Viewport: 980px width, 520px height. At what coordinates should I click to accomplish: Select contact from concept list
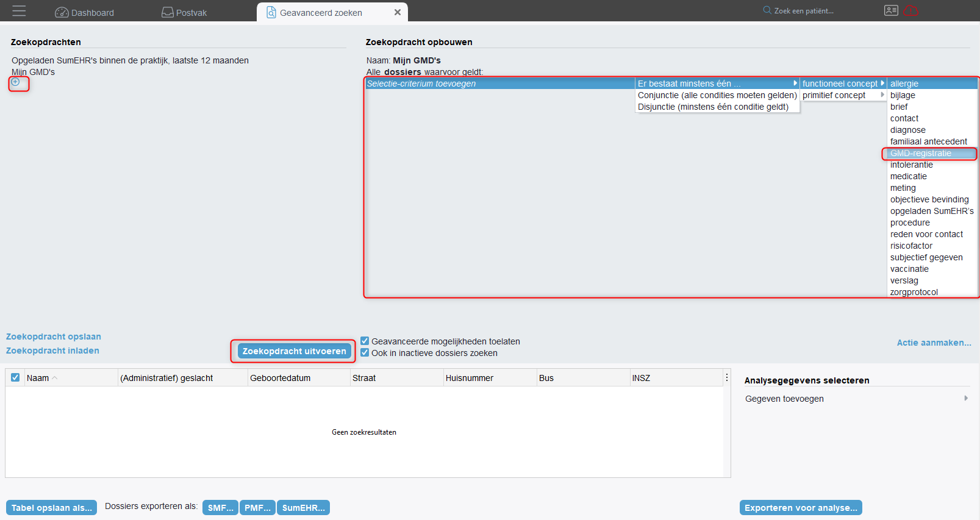point(932,118)
